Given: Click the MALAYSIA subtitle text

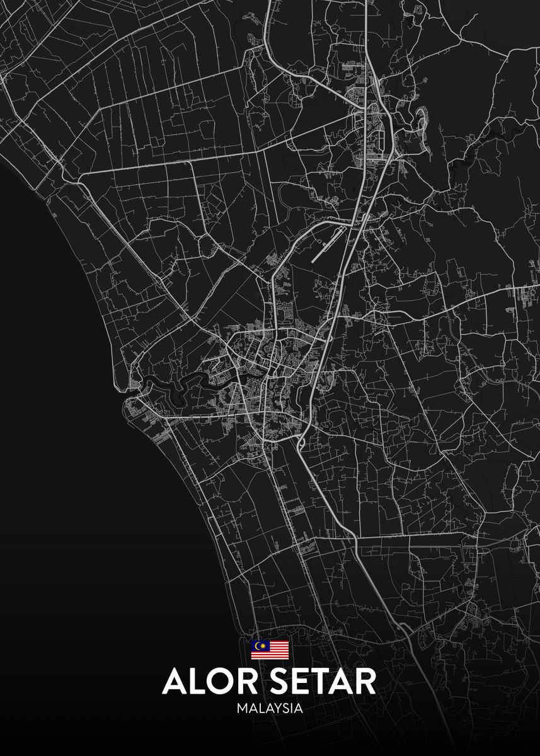Looking at the screenshot, I should pyautogui.click(x=269, y=708).
